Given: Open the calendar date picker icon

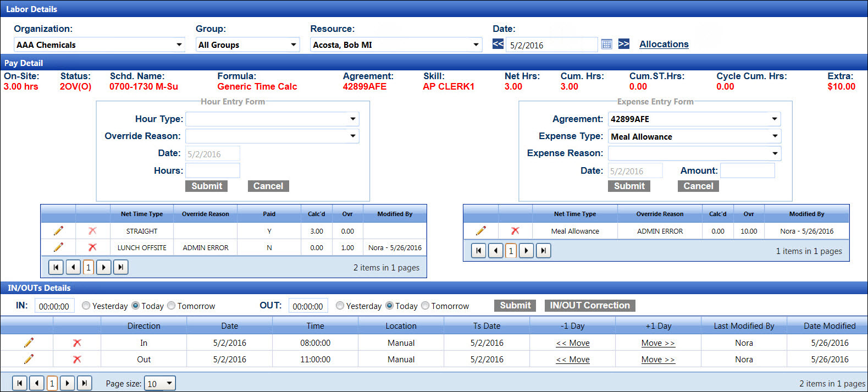Looking at the screenshot, I should click(x=606, y=45).
